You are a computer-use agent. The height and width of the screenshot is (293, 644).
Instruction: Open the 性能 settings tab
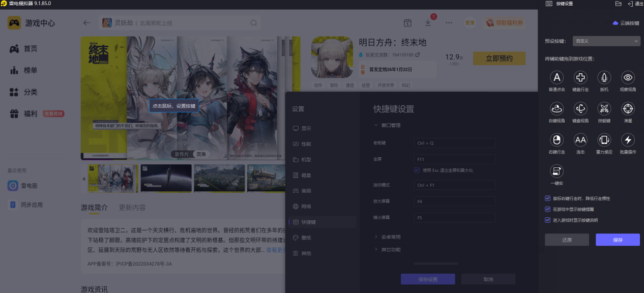323,144
